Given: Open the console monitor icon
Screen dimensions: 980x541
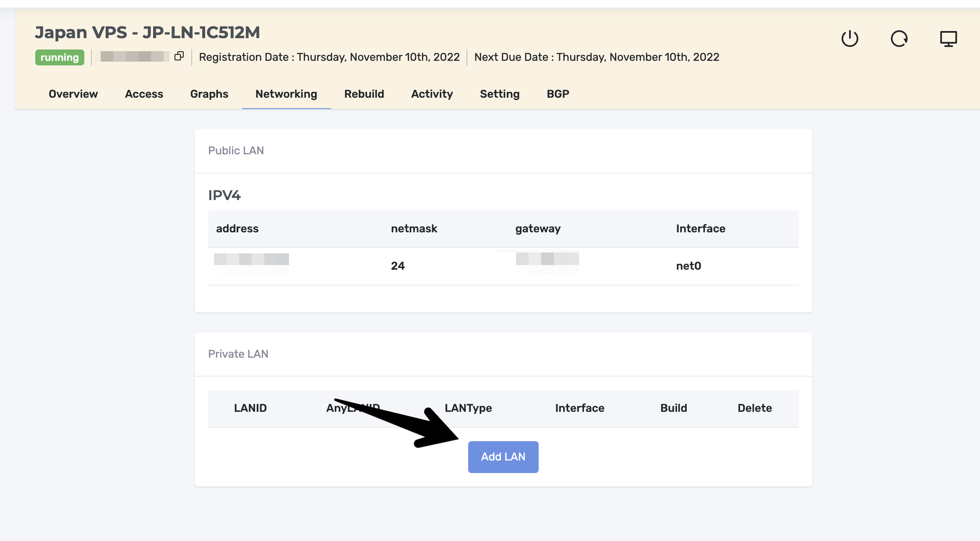Looking at the screenshot, I should pyautogui.click(x=949, y=39).
